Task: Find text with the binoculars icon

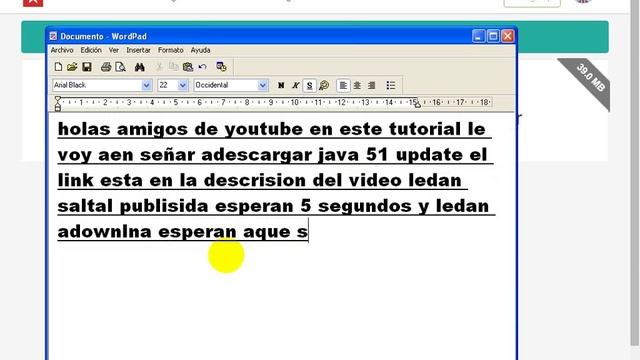Action: 140,67
